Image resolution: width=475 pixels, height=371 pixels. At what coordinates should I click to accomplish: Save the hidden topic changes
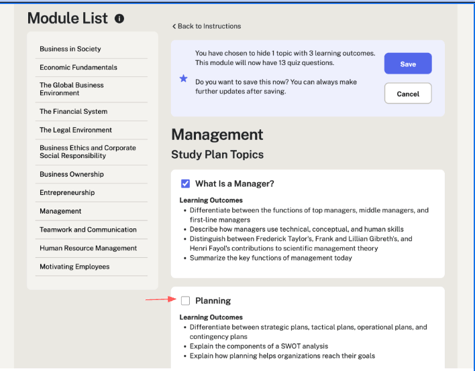[x=408, y=64]
